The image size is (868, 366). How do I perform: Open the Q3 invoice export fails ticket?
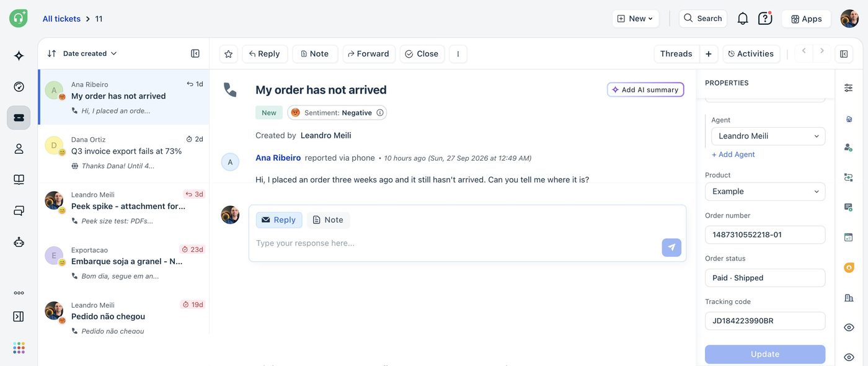(124, 152)
